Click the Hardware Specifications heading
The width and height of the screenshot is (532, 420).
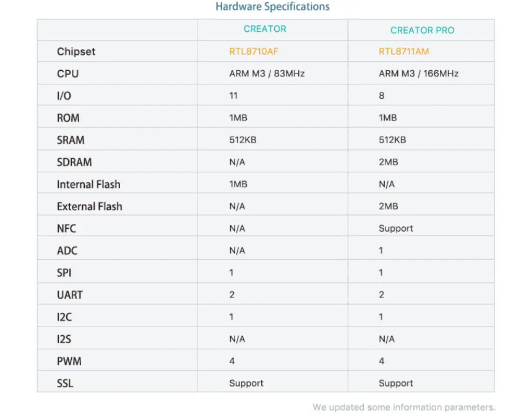coord(272,7)
